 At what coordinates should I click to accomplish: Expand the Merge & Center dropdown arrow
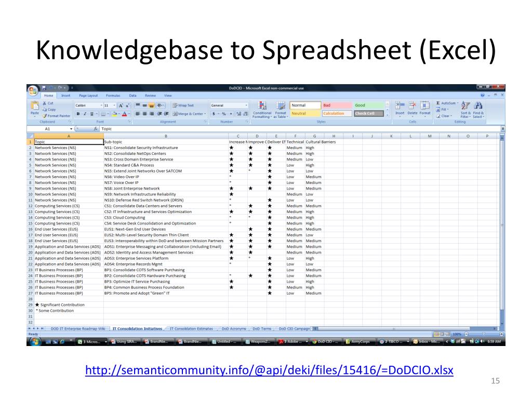[x=205, y=114]
